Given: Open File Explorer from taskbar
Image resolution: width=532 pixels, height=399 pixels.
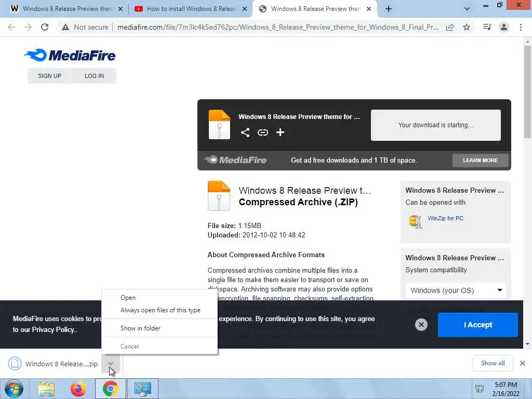Looking at the screenshot, I should point(46,389).
